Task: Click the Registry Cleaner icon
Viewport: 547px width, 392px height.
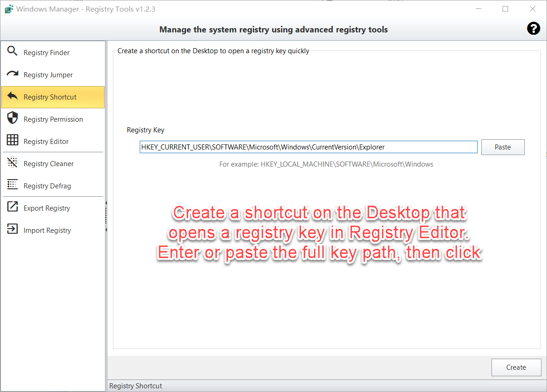Action: coord(12,162)
